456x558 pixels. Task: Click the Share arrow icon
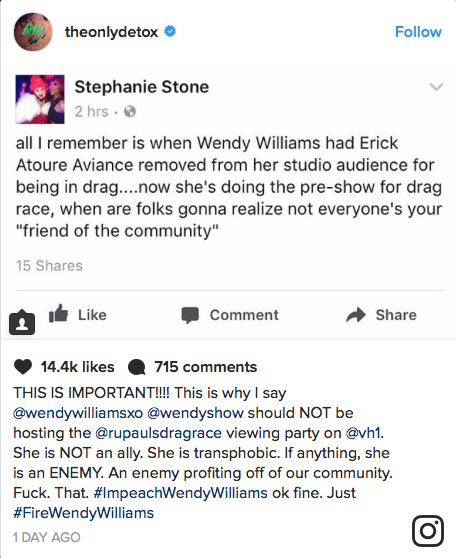[356, 315]
